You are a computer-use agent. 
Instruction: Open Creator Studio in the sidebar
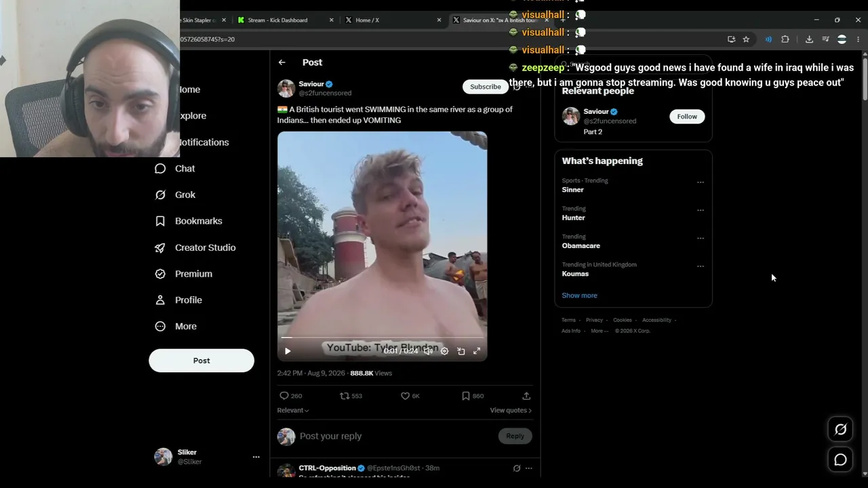(x=195, y=247)
